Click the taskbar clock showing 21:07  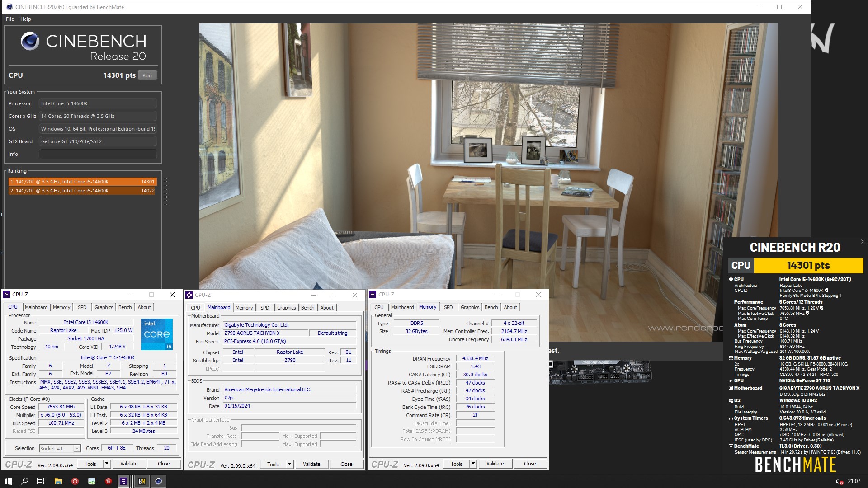click(x=854, y=481)
